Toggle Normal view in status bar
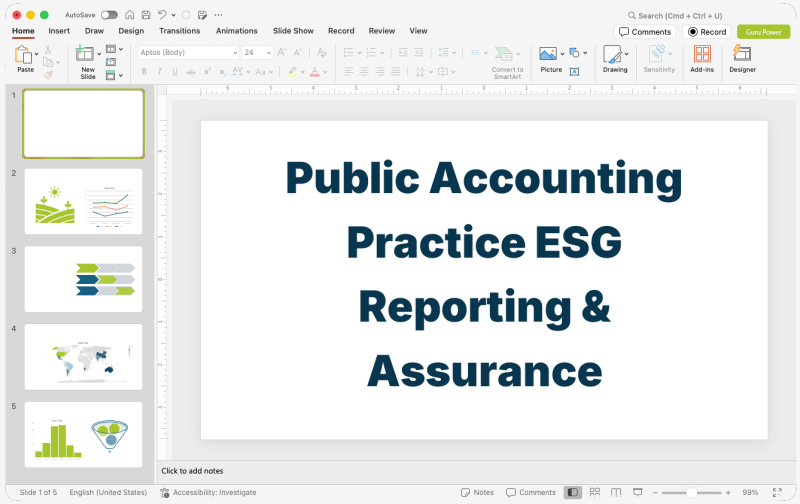Image resolution: width=800 pixels, height=504 pixels. (572, 492)
